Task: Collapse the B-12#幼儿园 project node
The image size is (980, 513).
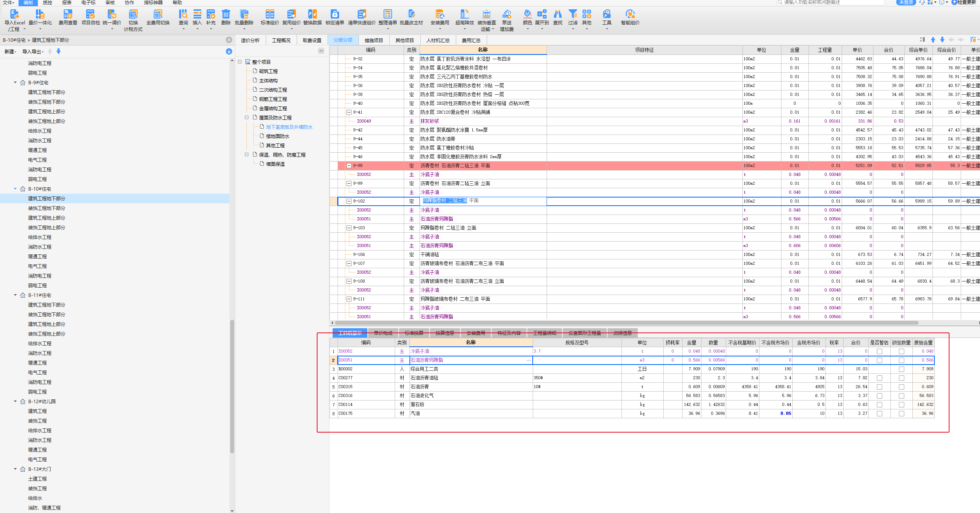Action: coord(15,401)
